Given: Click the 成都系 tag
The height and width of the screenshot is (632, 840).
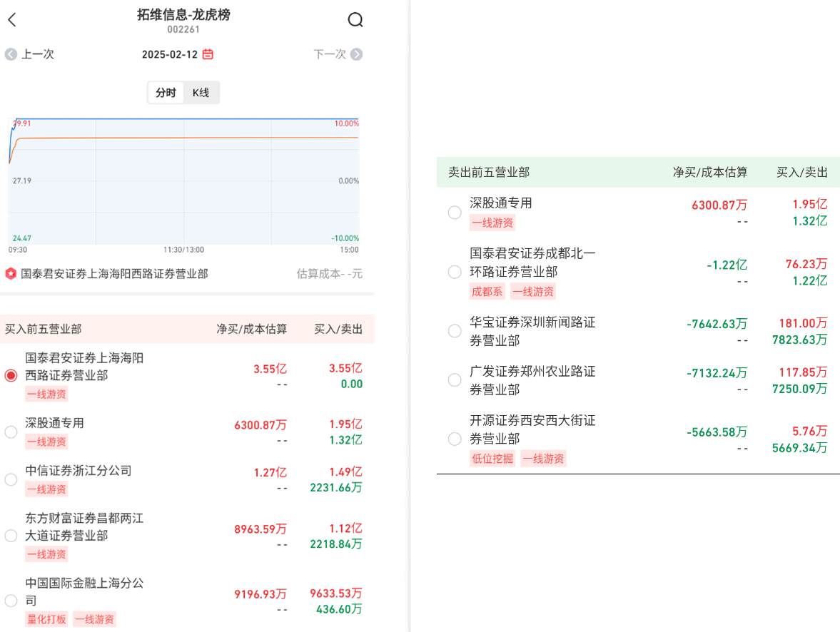Looking at the screenshot, I should click(487, 291).
